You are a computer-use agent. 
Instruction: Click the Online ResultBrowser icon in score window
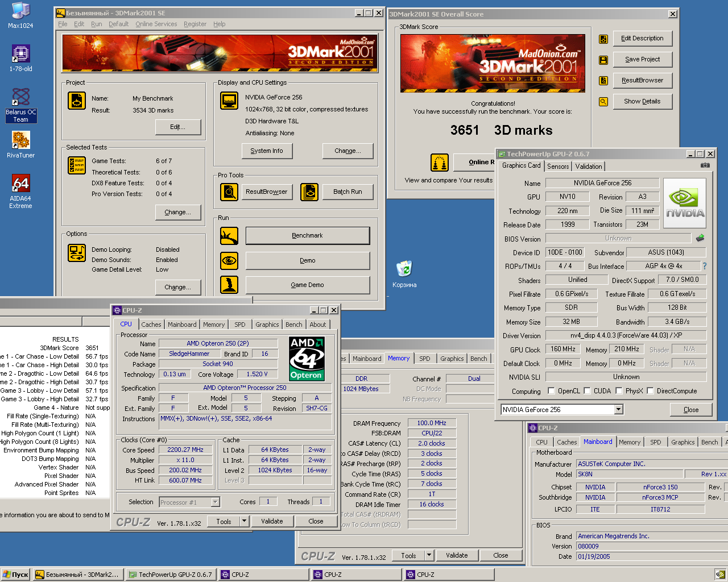(x=440, y=163)
